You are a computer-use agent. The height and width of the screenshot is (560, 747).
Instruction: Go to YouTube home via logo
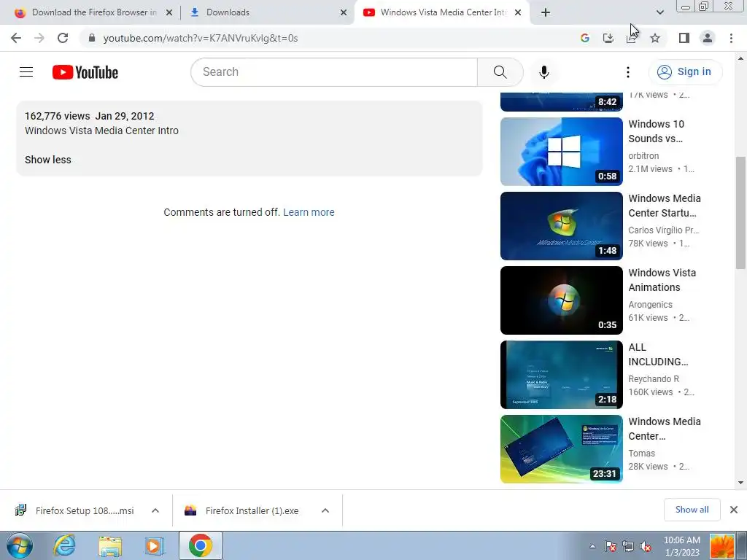coord(85,72)
